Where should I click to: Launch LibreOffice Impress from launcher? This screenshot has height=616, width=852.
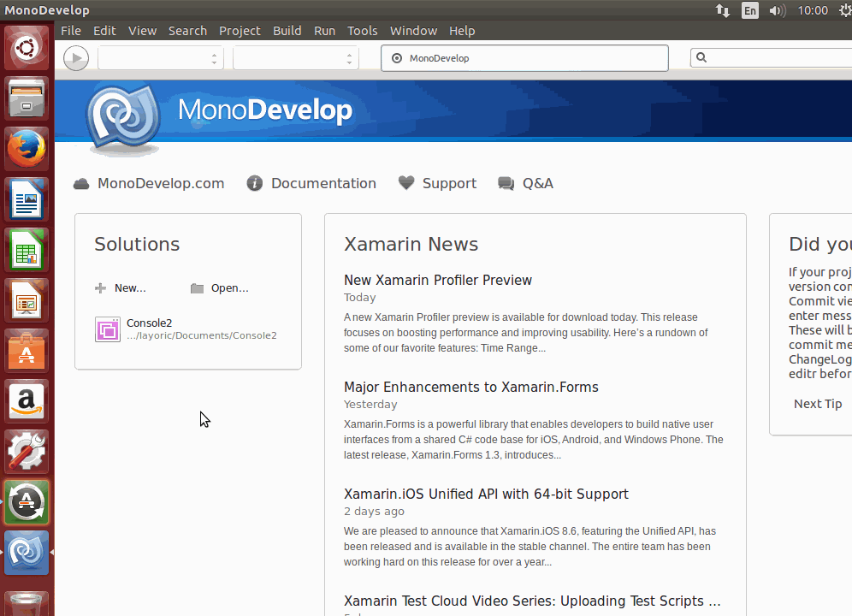(26, 300)
